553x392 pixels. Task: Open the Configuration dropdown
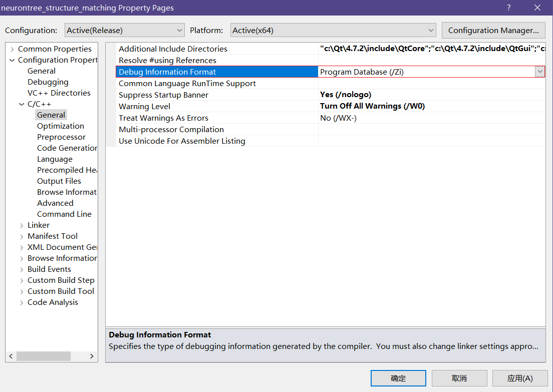point(125,31)
